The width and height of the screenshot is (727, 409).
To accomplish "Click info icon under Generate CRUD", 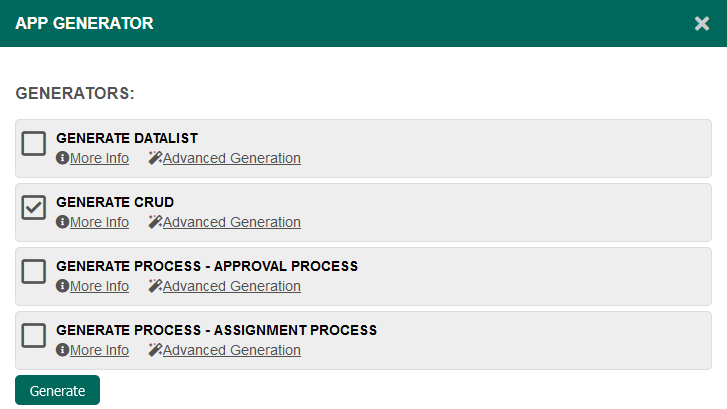I will point(62,222).
